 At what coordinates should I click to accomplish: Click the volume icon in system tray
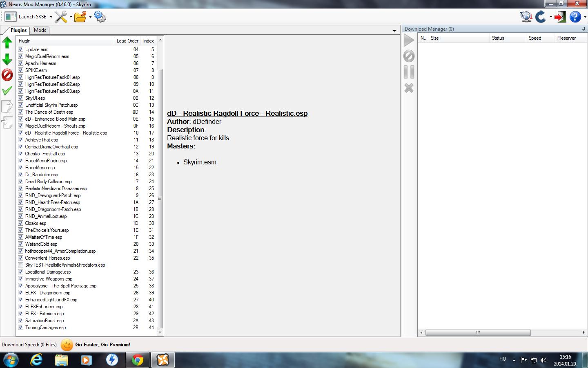[543, 360]
